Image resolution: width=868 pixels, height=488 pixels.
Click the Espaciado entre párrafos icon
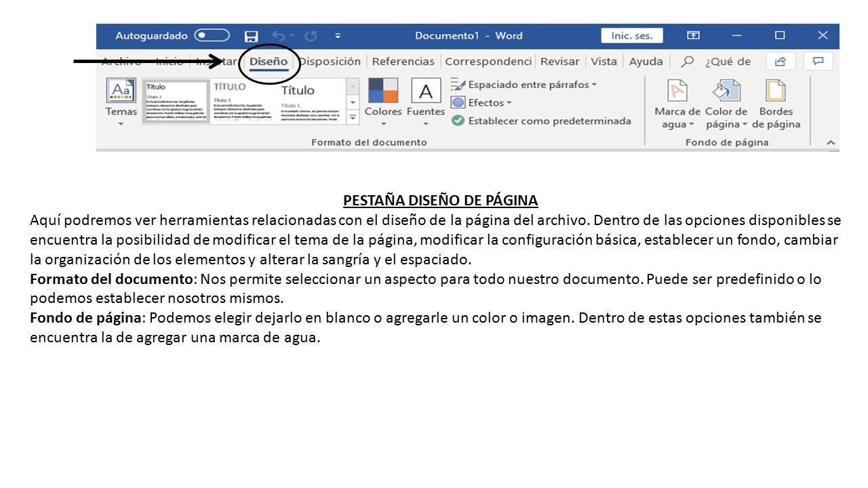458,85
